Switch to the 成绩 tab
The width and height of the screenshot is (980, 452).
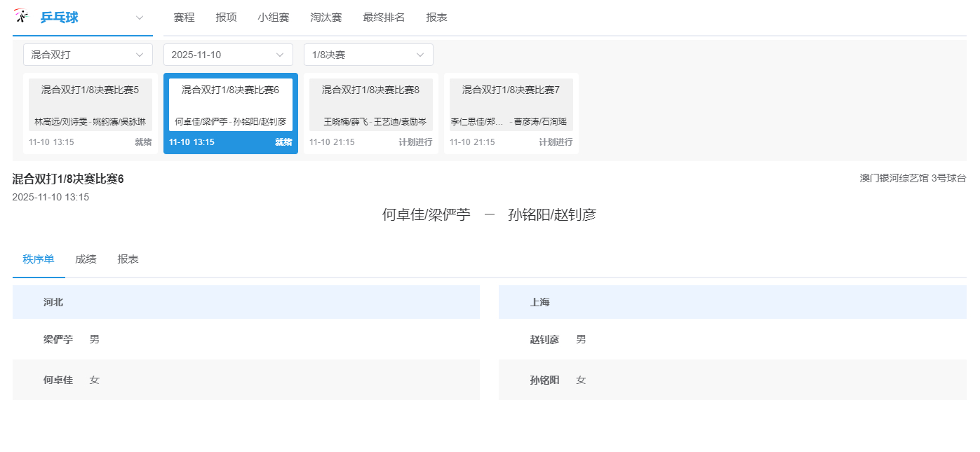(86, 259)
